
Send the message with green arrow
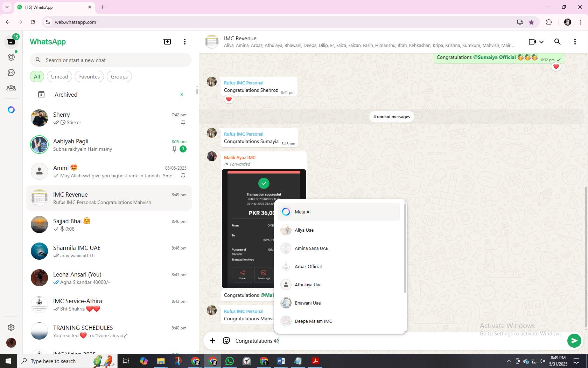(x=574, y=341)
